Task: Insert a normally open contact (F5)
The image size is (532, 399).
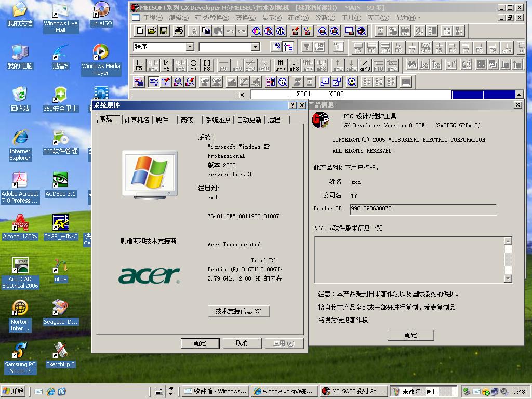Action: tap(139, 65)
